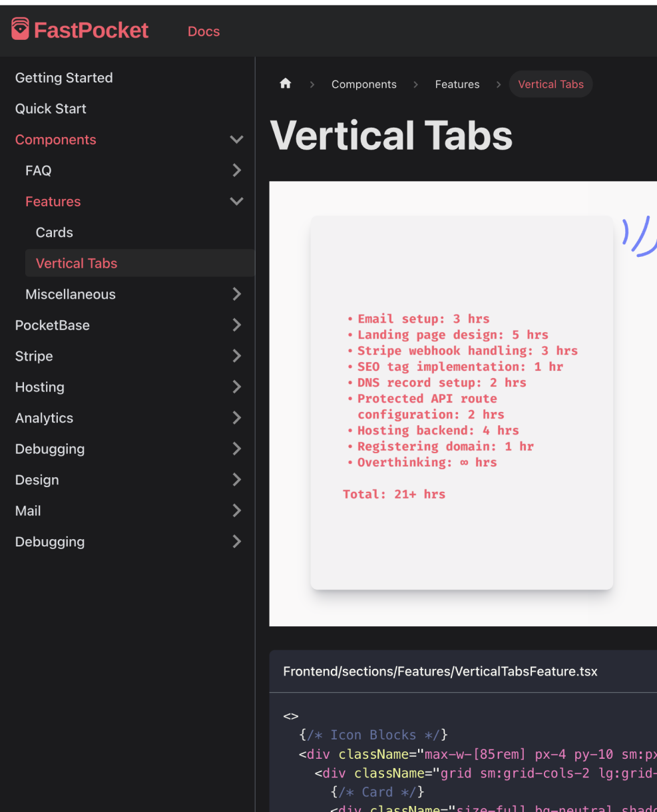Image resolution: width=657 pixels, height=812 pixels.
Task: Expand the Design chevron
Action: click(236, 480)
